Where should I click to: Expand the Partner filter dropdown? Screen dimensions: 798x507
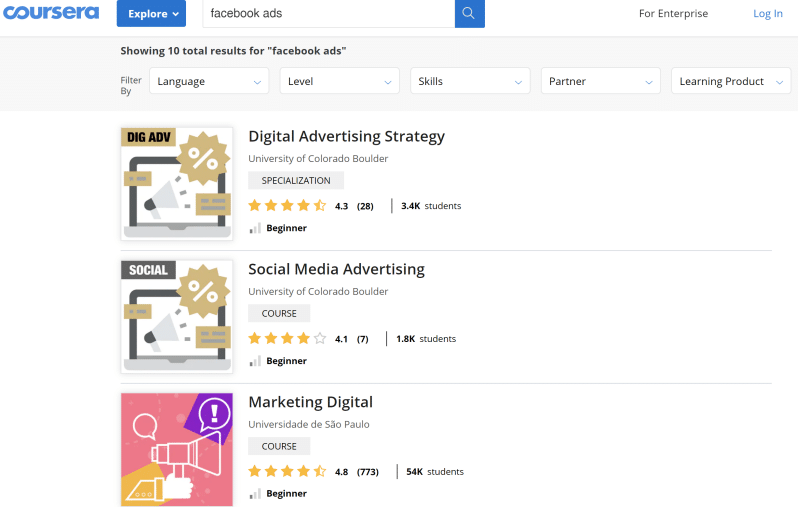601,81
